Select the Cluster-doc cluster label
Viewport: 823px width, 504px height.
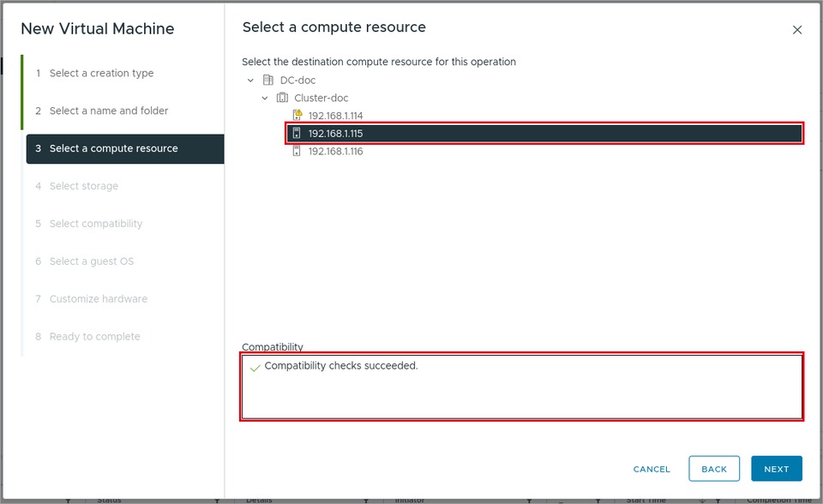[x=321, y=99]
